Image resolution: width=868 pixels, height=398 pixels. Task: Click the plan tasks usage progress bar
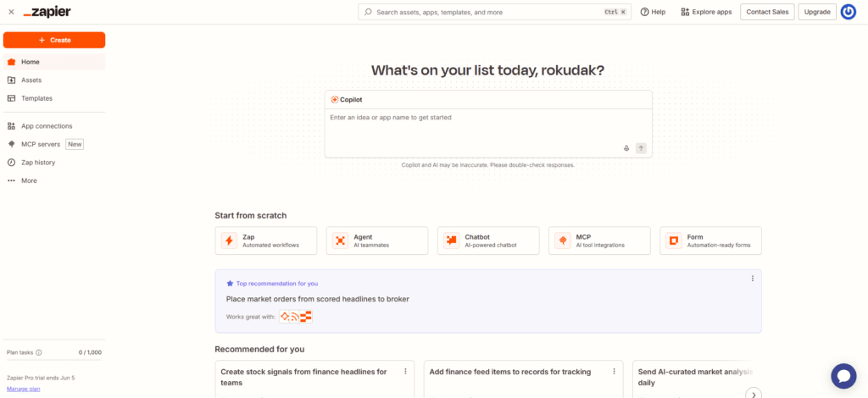[x=54, y=360]
